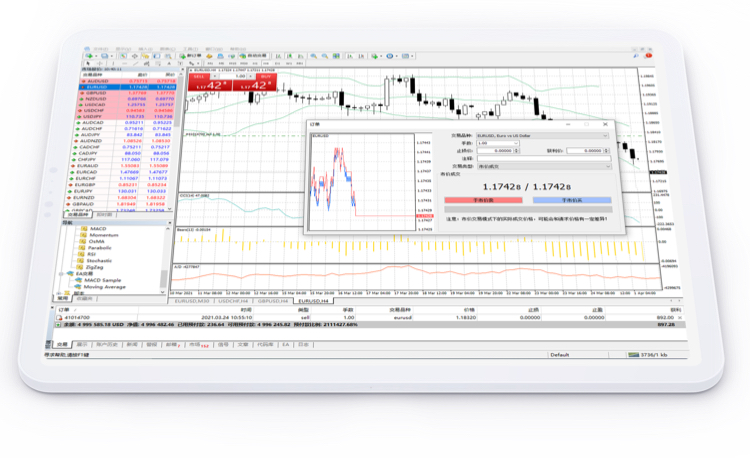Select the Vertical Line drawing tool
Viewport: 750px width, 458px height.
(113, 64)
